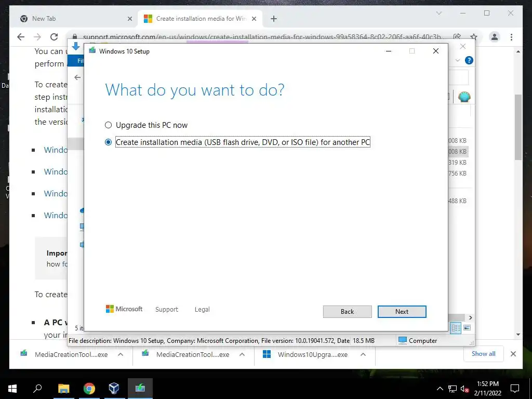The height and width of the screenshot is (399, 532).
Task: Open the muted volume tray icon
Action: click(465, 389)
